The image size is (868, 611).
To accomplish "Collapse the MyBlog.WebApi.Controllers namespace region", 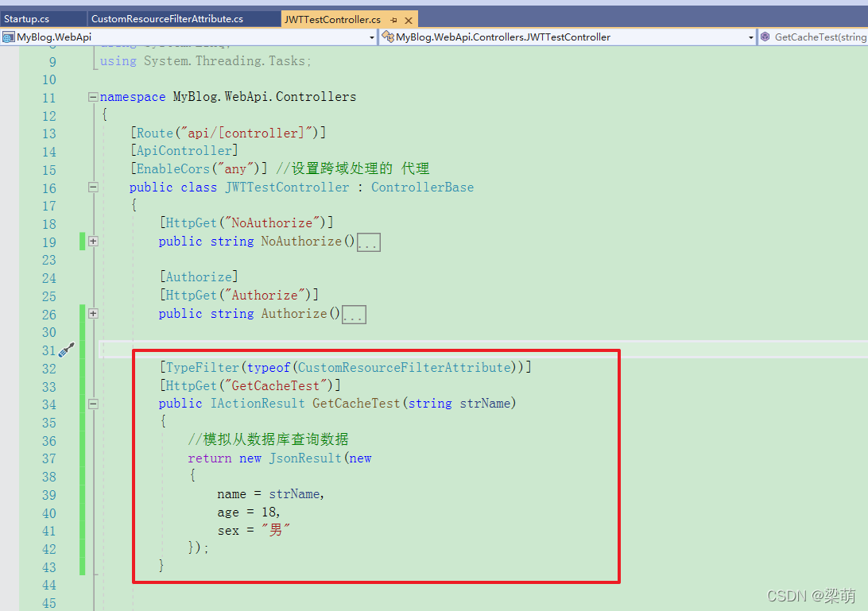I will (x=93, y=97).
